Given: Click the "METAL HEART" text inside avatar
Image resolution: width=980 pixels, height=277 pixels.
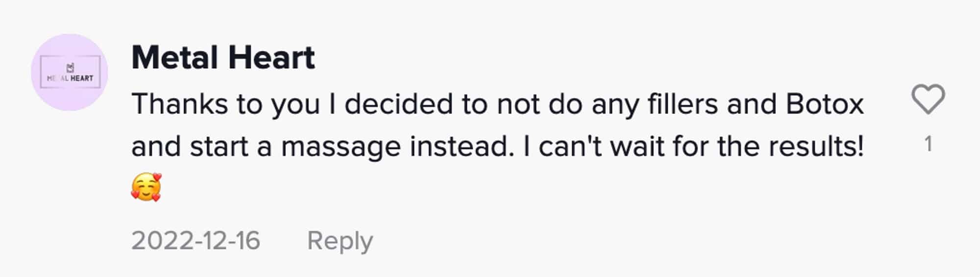Looking at the screenshot, I should (x=70, y=78).
